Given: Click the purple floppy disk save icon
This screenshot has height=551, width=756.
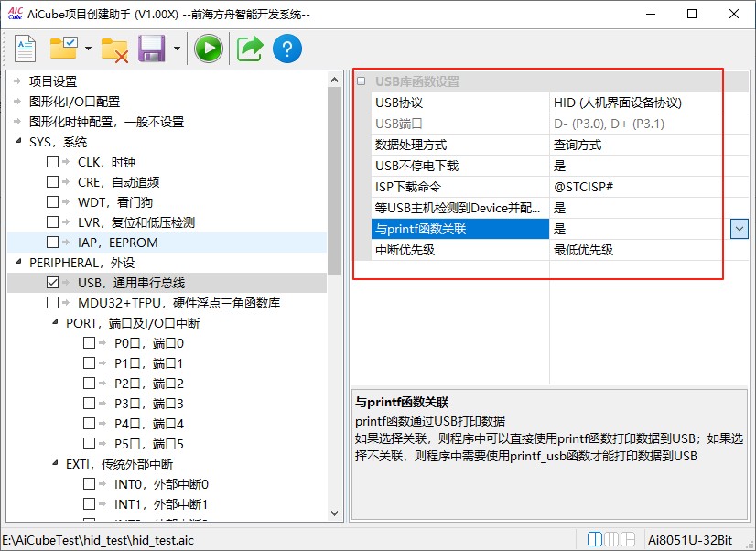Looking at the screenshot, I should click(x=151, y=49).
